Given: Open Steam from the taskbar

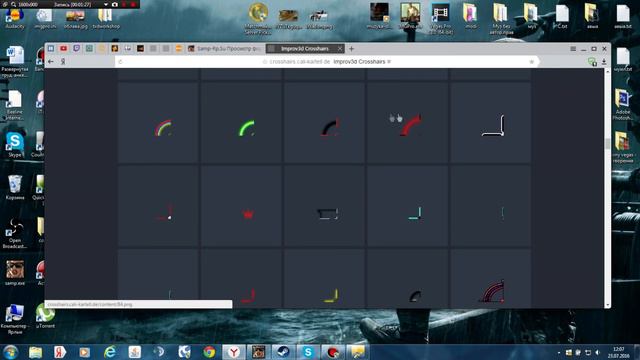Looking at the screenshot, I should pyautogui.click(x=283, y=352).
